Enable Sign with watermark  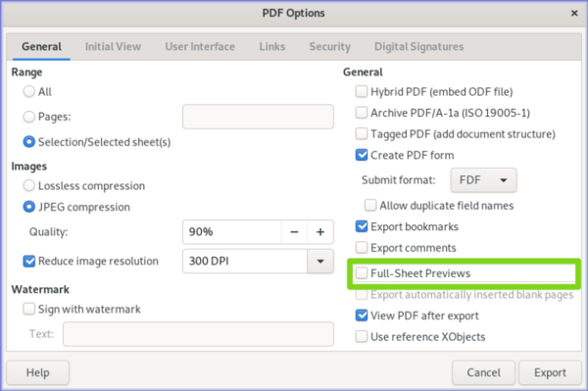click(28, 309)
